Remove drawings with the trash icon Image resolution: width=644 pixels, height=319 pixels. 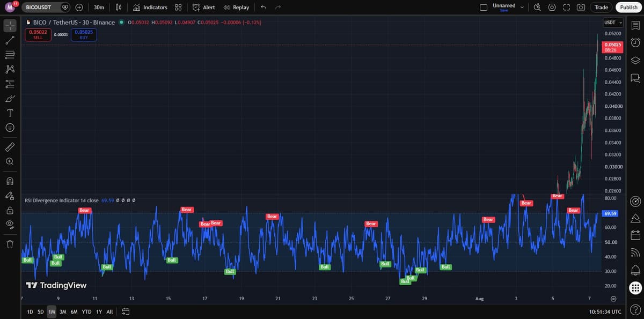click(x=10, y=244)
